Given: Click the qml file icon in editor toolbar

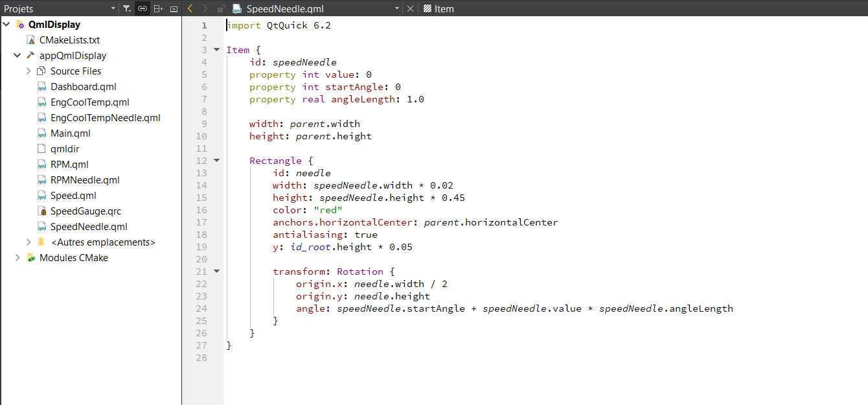Looking at the screenshot, I should click(237, 9).
